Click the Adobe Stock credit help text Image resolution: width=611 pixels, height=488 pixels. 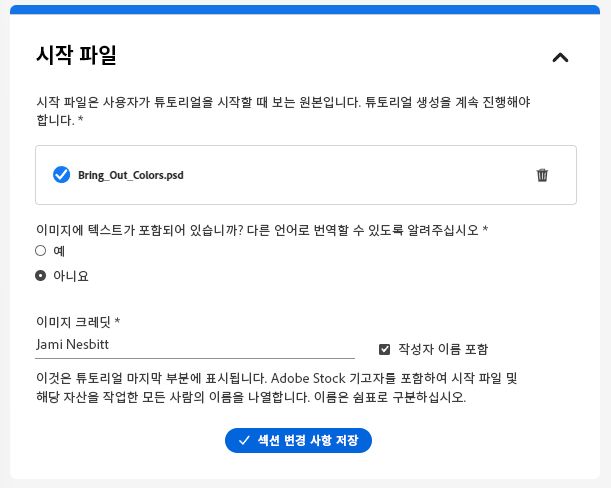tap(274, 388)
